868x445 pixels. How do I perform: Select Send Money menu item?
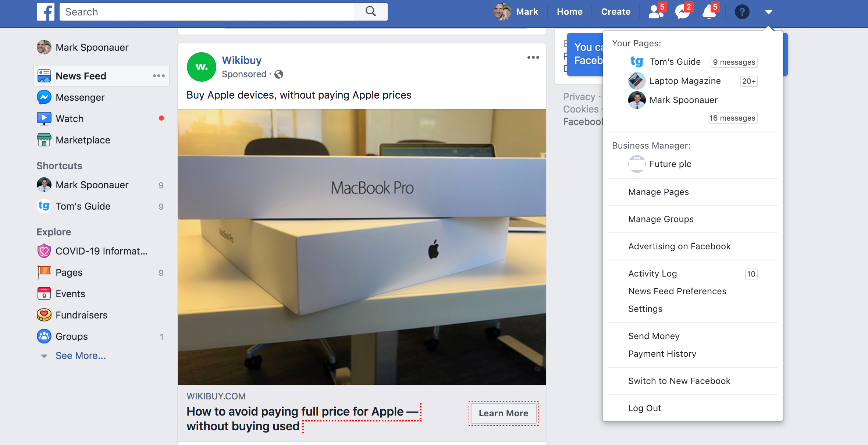[654, 336]
